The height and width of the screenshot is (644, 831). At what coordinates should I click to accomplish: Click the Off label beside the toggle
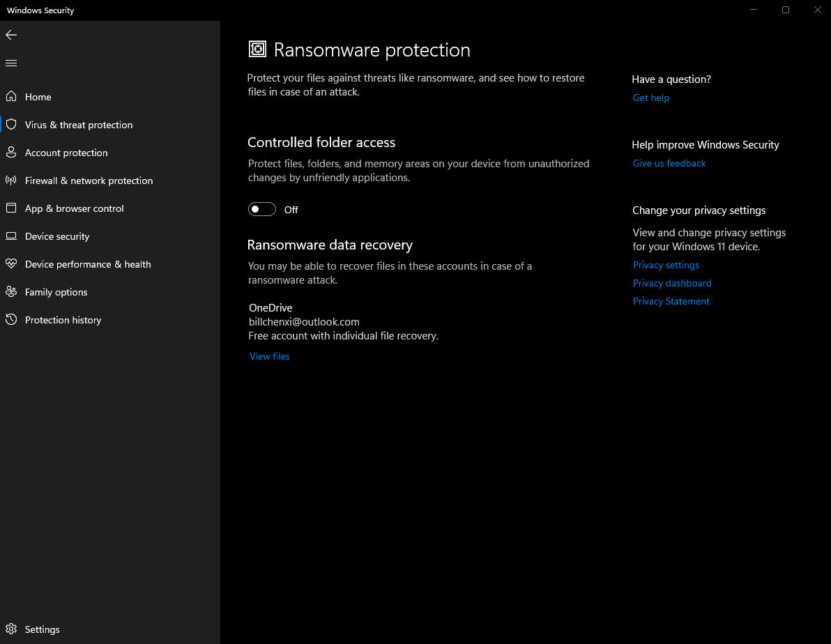point(291,210)
